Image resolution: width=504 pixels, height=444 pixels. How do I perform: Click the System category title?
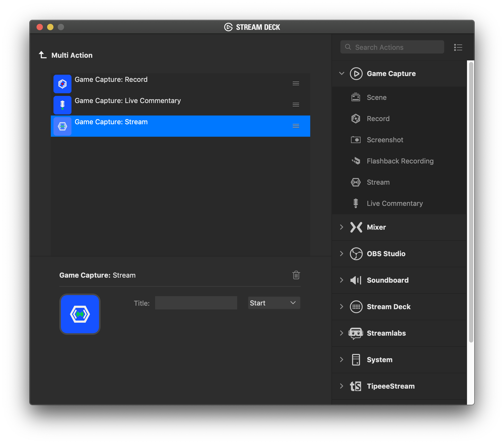(x=380, y=360)
